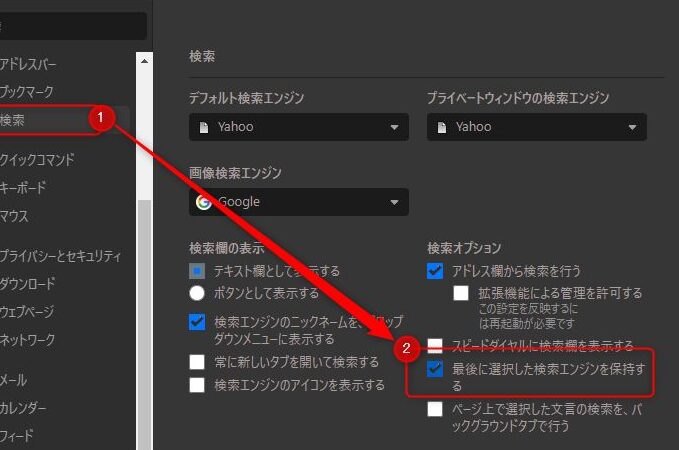Toggle アドレス欄から検索を行う checkbox
This screenshot has height=450, width=679.
pos(435,271)
